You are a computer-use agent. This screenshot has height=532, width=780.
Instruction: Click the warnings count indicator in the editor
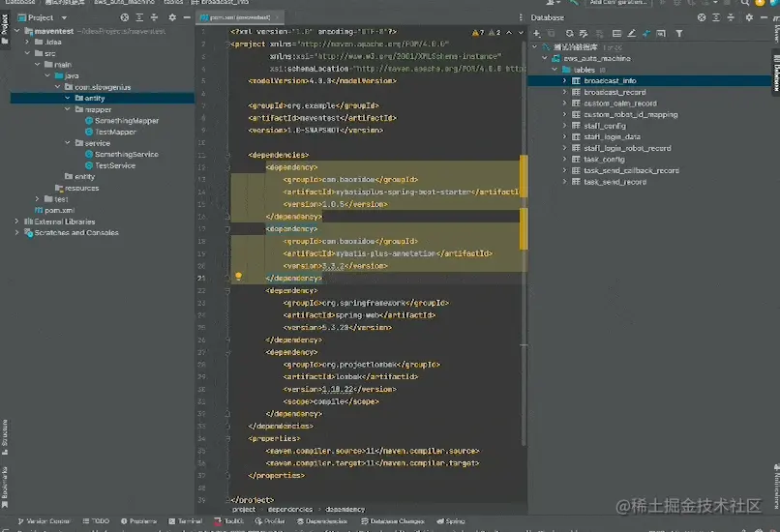coord(477,32)
